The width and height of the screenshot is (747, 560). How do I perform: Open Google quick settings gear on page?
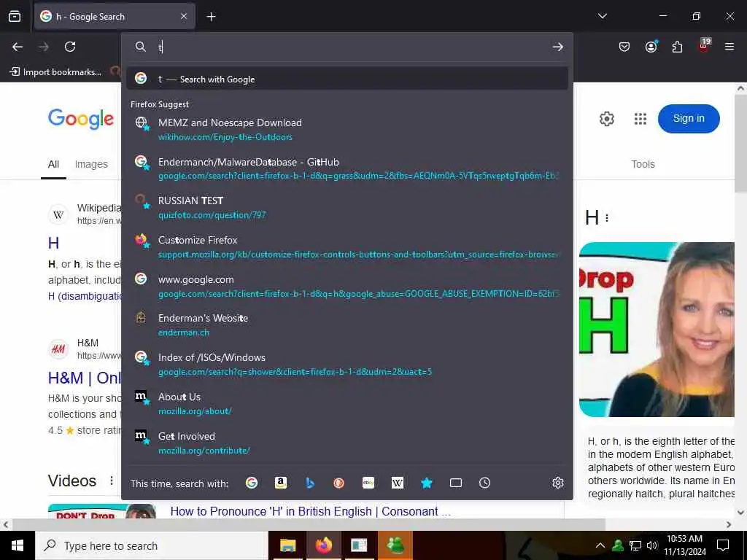[606, 119]
